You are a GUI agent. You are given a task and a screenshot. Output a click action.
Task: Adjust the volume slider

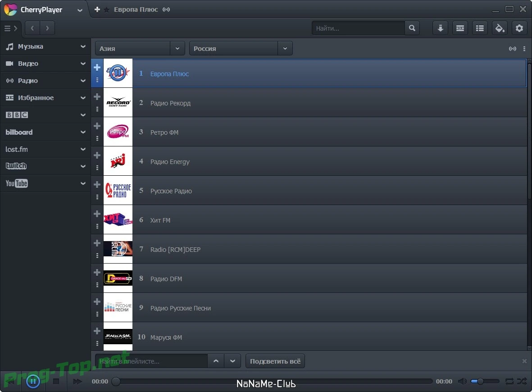485,382
